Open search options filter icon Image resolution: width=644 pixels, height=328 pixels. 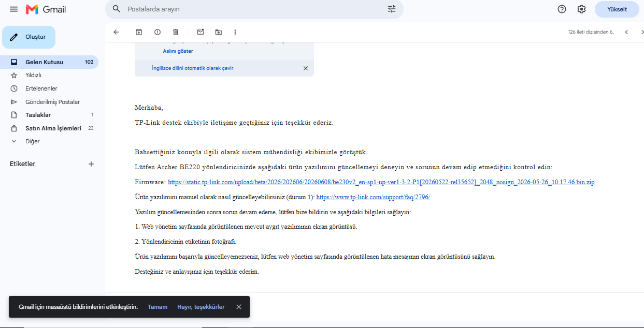(392, 9)
